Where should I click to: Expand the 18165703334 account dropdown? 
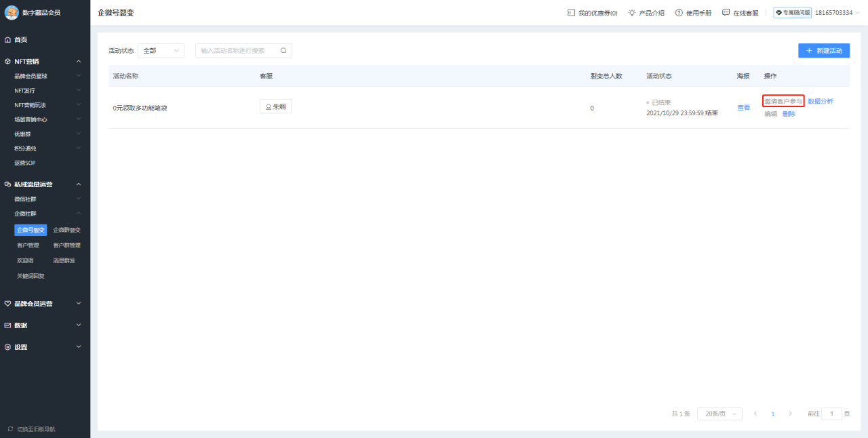point(833,12)
